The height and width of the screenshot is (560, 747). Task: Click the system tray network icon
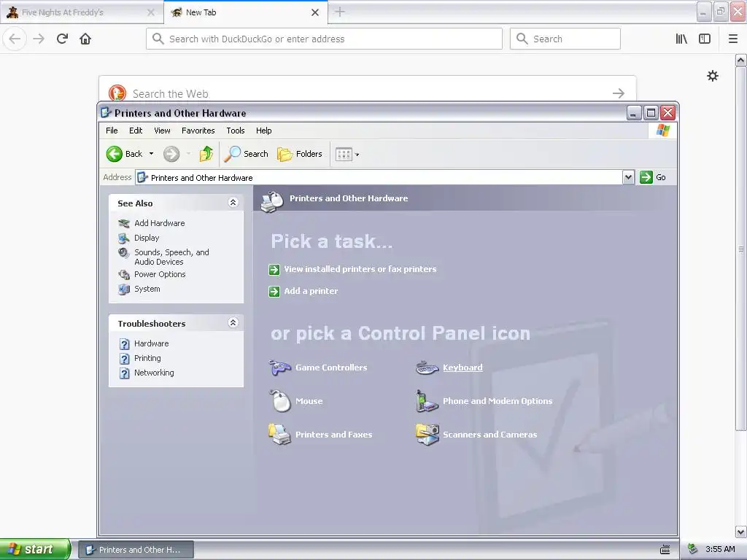pyautogui.click(x=693, y=549)
